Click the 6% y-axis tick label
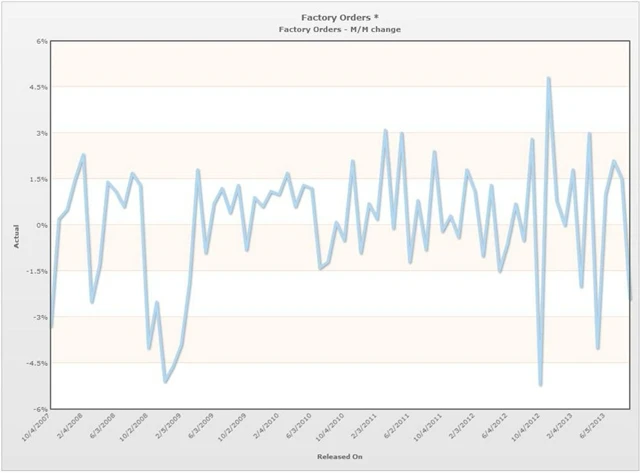The width and height of the screenshot is (640, 473). click(43, 41)
